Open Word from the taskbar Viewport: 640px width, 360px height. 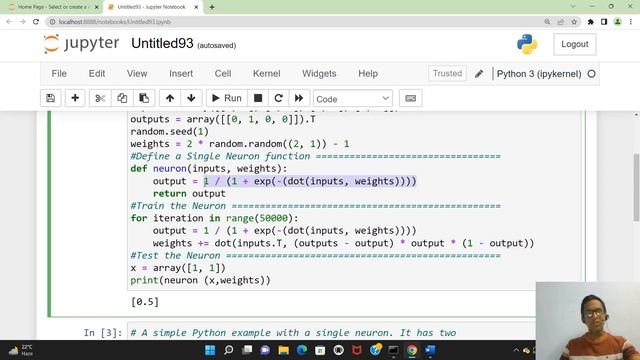click(x=430, y=350)
